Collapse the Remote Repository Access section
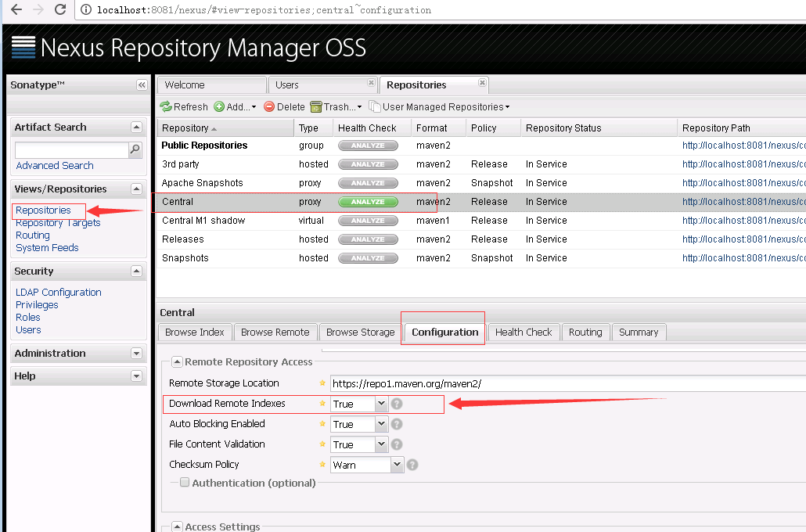Image resolution: width=806 pixels, height=532 pixels. (x=177, y=362)
